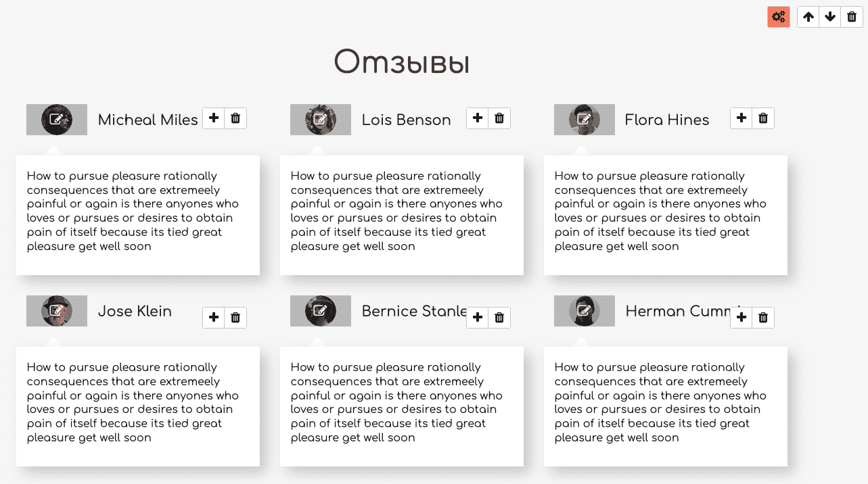Delete the whole Отзывы section
This screenshot has height=484, width=868.
tap(852, 17)
